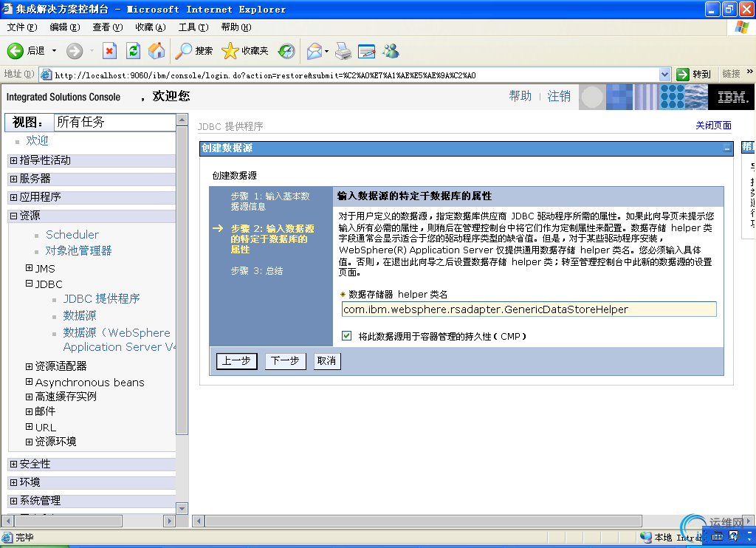Open 数据源（WebSphere Application Server V4 link

[x=119, y=340]
